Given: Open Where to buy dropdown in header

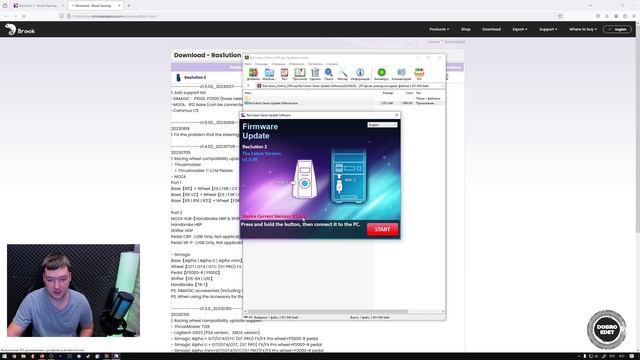Looking at the screenshot, I should tap(583, 29).
